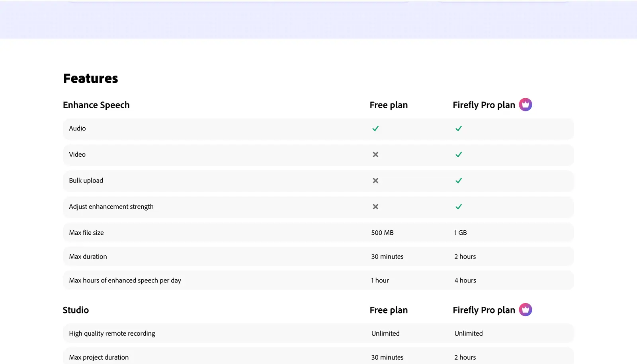Click 30 minutes value for Max project duration

point(387,357)
